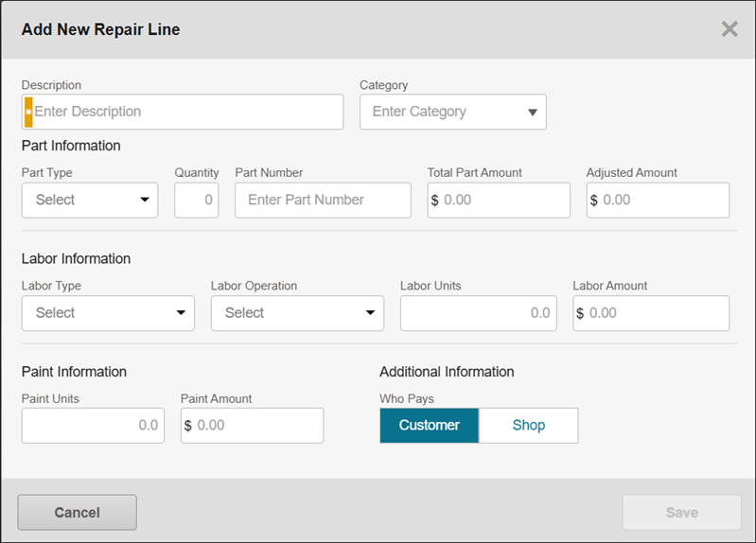Open the Category dropdown arrow
This screenshot has width=756, height=543.
click(532, 113)
